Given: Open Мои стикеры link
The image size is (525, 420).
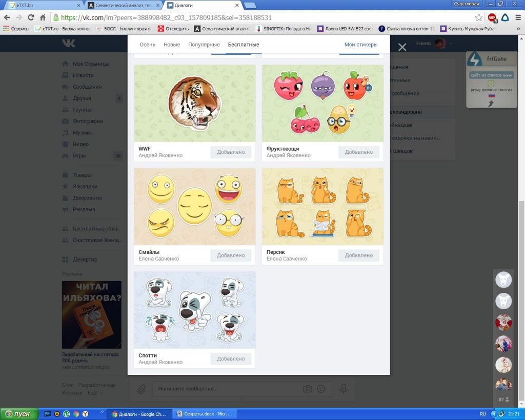Looking at the screenshot, I should [361, 45].
